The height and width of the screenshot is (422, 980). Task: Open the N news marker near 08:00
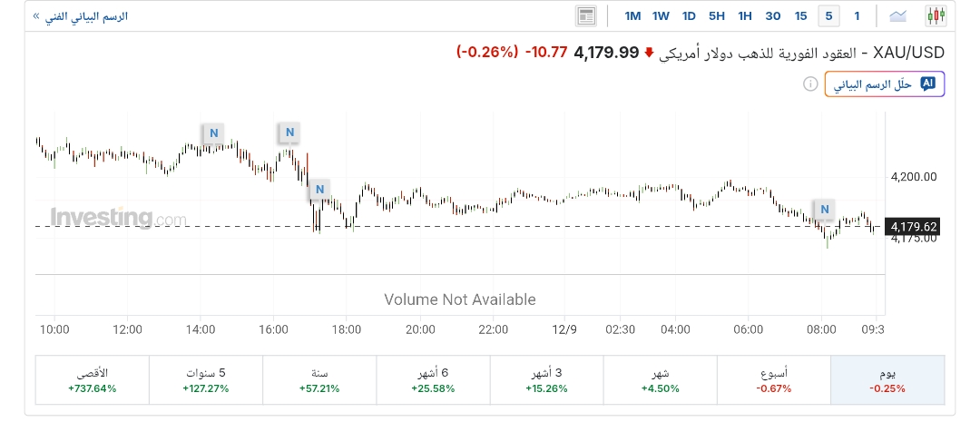pyautogui.click(x=825, y=210)
